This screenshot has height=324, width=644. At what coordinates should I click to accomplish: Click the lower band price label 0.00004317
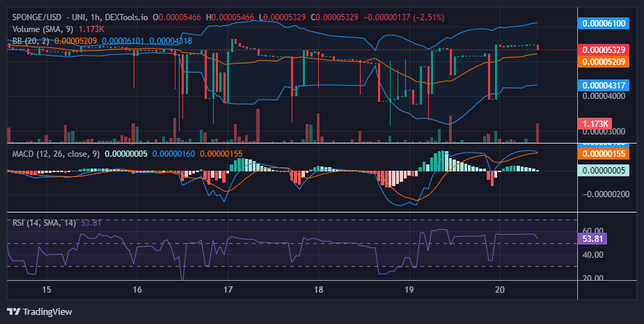pos(604,86)
